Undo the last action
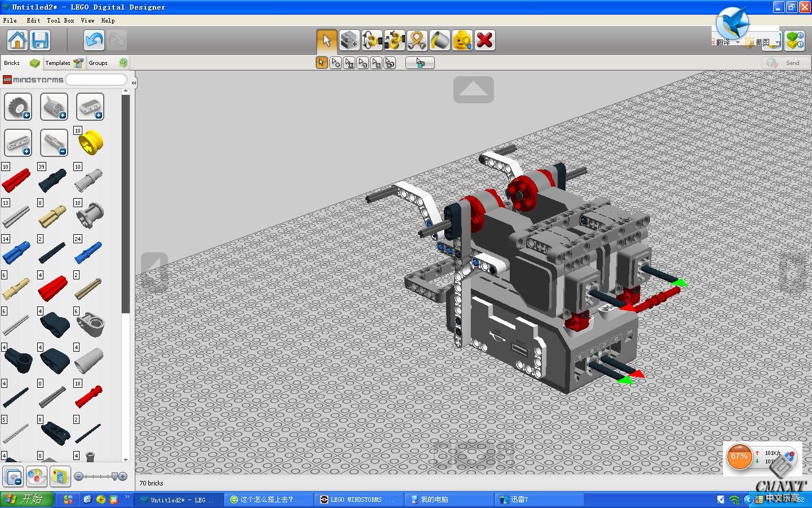Screen dimensions: 812x508 (94, 41)
